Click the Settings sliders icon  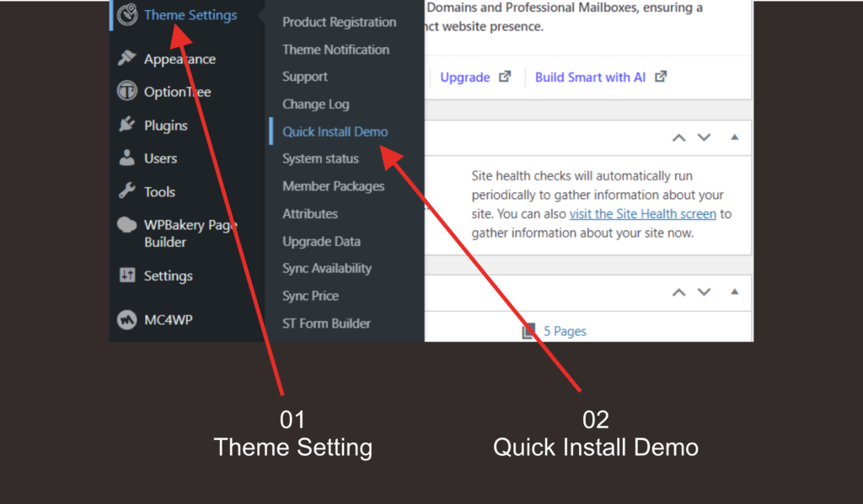[128, 276]
